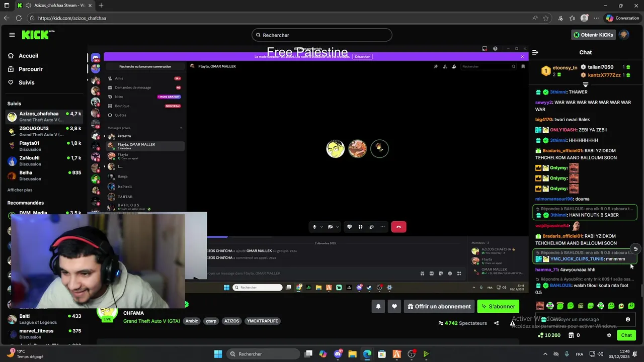
Task: Focus the Rechercher search field on Kick
Action: point(322,35)
